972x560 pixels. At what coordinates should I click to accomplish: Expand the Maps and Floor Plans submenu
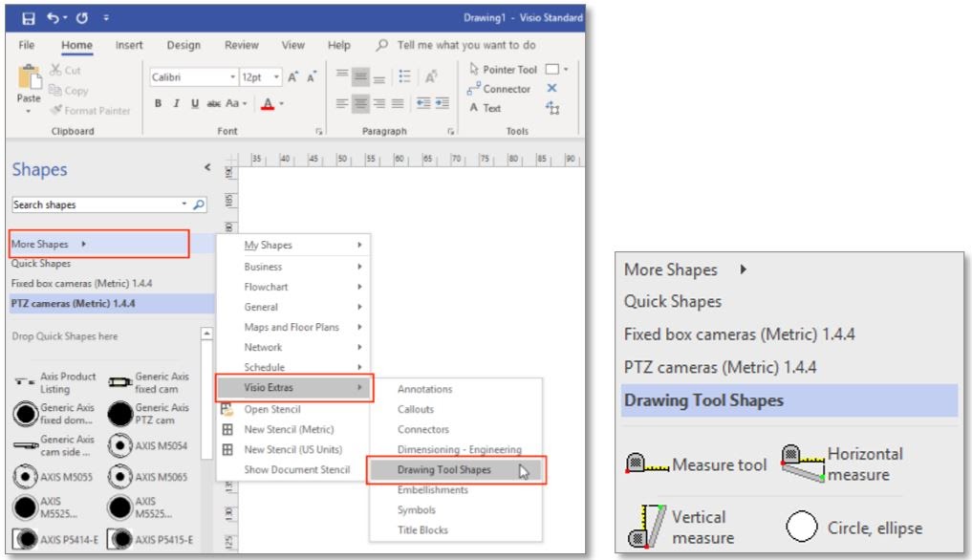pos(293,327)
